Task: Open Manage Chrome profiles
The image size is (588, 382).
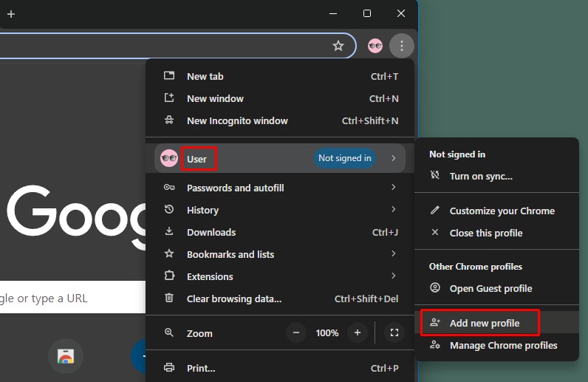Action: tap(503, 345)
